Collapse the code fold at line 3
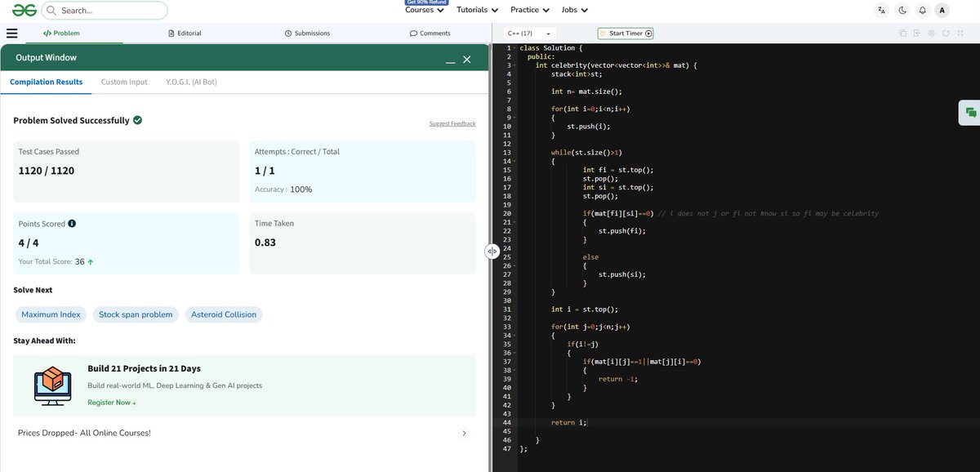Image resolution: width=980 pixels, height=472 pixels. tap(514, 65)
